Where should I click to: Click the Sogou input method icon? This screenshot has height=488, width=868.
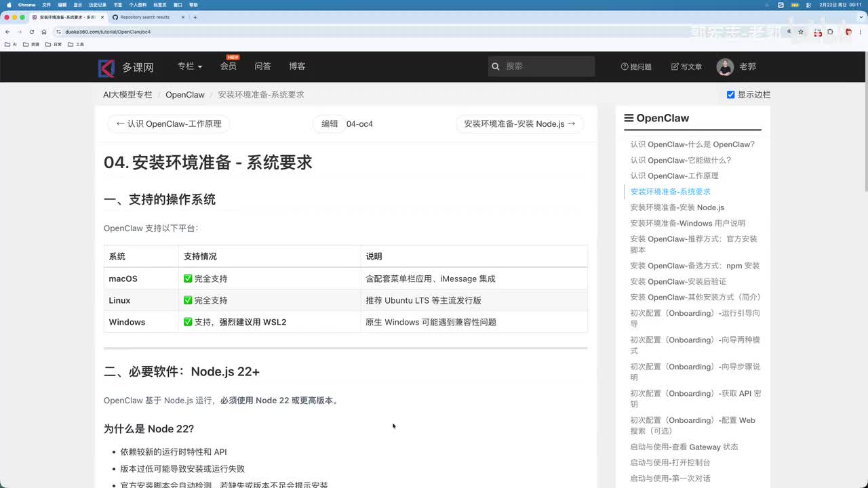(781, 5)
